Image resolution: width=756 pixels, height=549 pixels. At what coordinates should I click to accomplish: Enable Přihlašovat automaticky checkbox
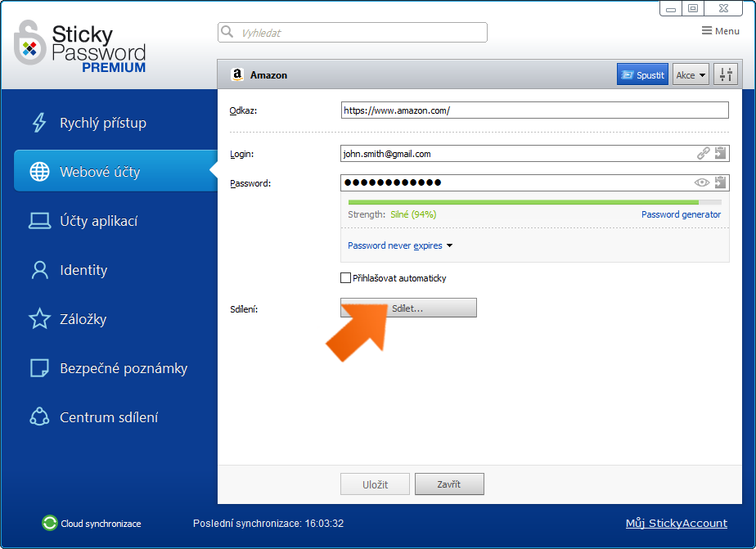[x=345, y=277]
